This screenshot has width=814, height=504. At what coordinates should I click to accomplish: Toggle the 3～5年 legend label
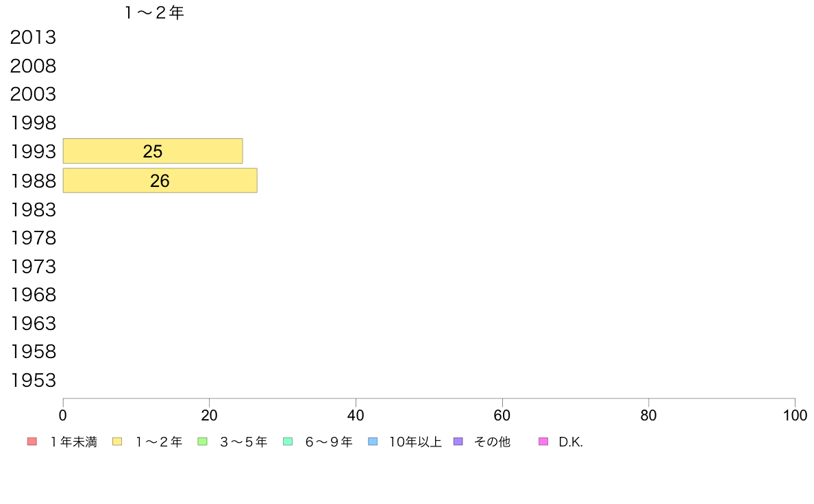click(243, 442)
